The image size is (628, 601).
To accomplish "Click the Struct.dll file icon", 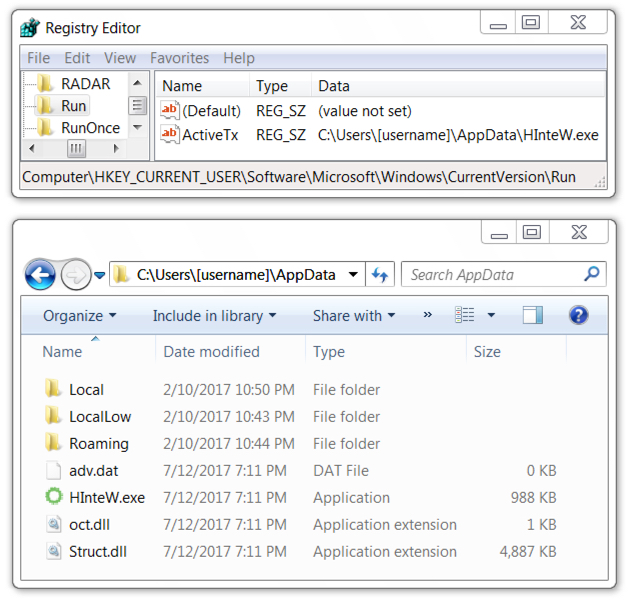I will (54, 551).
